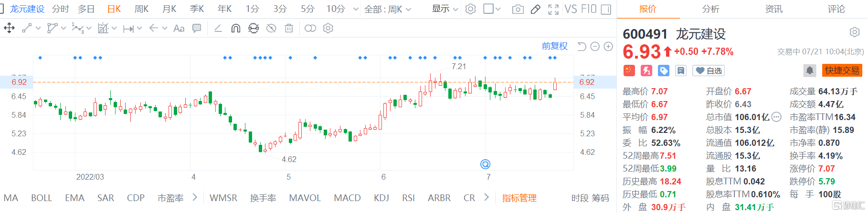Screen dimensions: 868x213
Task: Open chart settings gear in the top bar
Action: click(x=471, y=9)
